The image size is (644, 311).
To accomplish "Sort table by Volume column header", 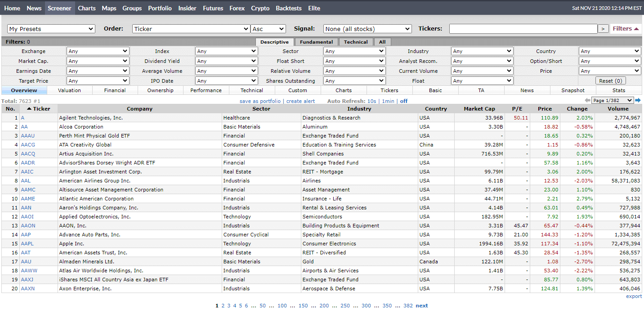I will 618,109.
